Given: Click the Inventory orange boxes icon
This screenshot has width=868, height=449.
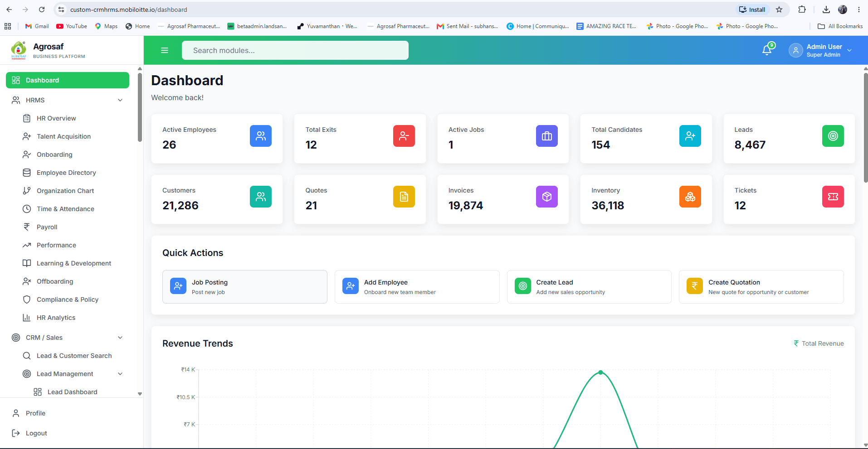Looking at the screenshot, I should tap(690, 197).
